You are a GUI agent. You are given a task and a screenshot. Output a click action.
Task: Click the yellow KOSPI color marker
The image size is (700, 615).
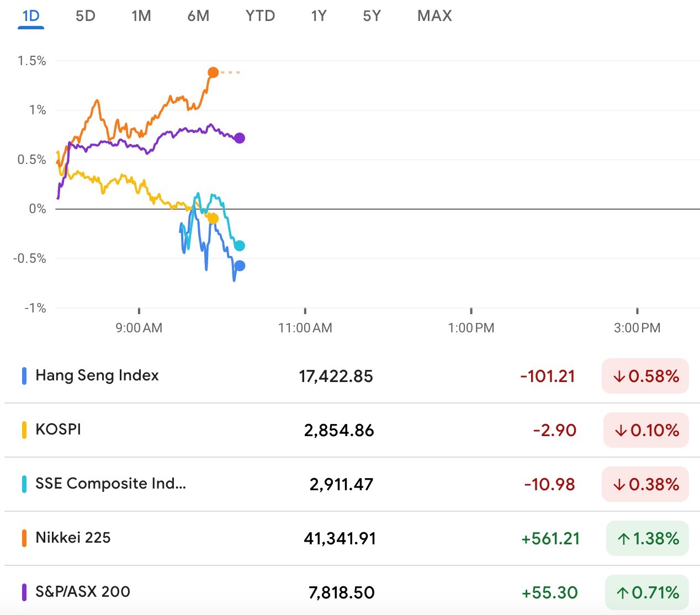24,430
